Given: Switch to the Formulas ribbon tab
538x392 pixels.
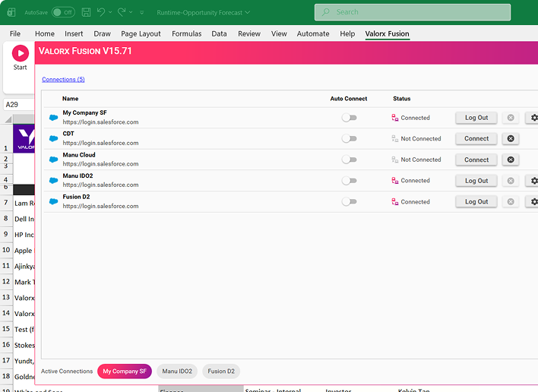Looking at the screenshot, I should [x=187, y=33].
